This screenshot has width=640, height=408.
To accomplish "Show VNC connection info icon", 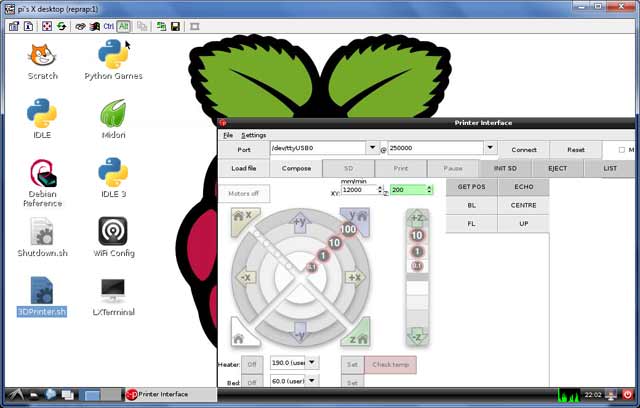I will (x=29, y=27).
